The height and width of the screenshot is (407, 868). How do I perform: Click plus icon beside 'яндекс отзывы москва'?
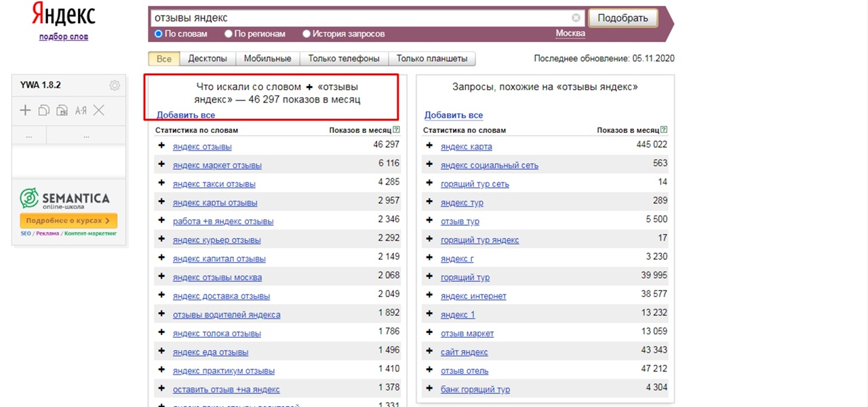pyautogui.click(x=161, y=277)
